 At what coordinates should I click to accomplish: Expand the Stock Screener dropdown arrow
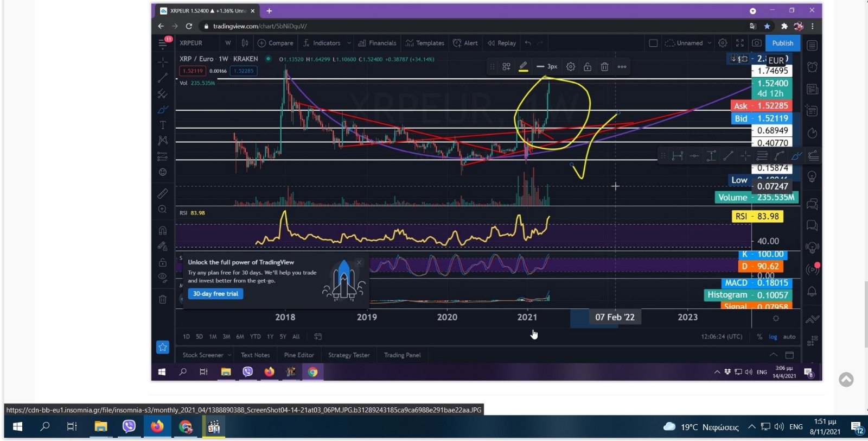(229, 355)
